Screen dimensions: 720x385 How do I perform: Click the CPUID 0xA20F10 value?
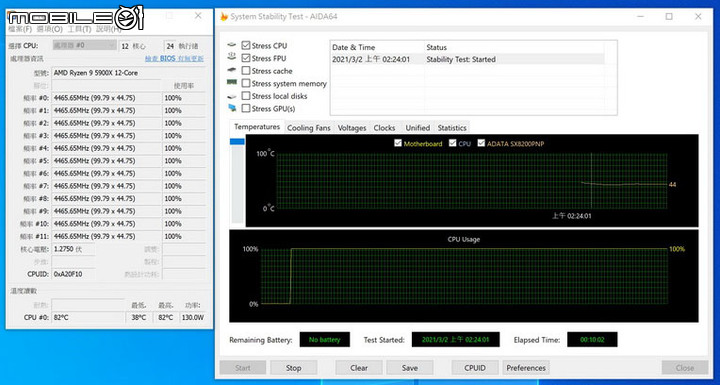[x=73, y=274]
